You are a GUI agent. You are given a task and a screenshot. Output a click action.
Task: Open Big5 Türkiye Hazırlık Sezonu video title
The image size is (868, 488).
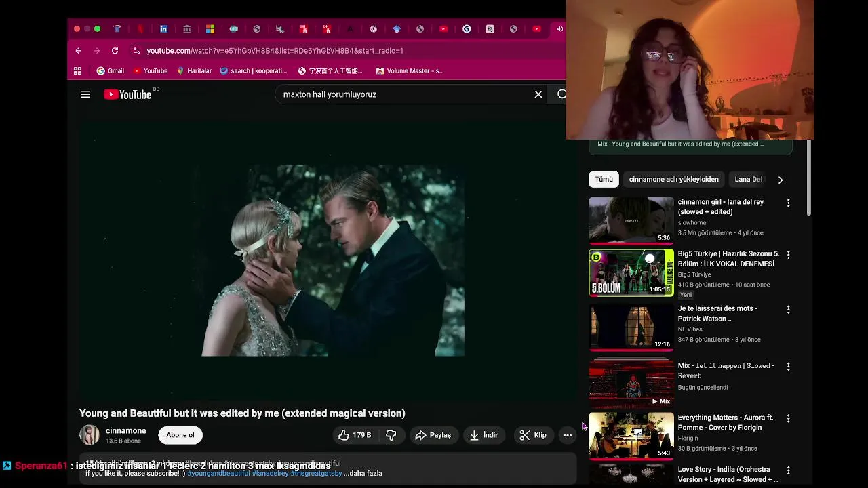point(728,259)
